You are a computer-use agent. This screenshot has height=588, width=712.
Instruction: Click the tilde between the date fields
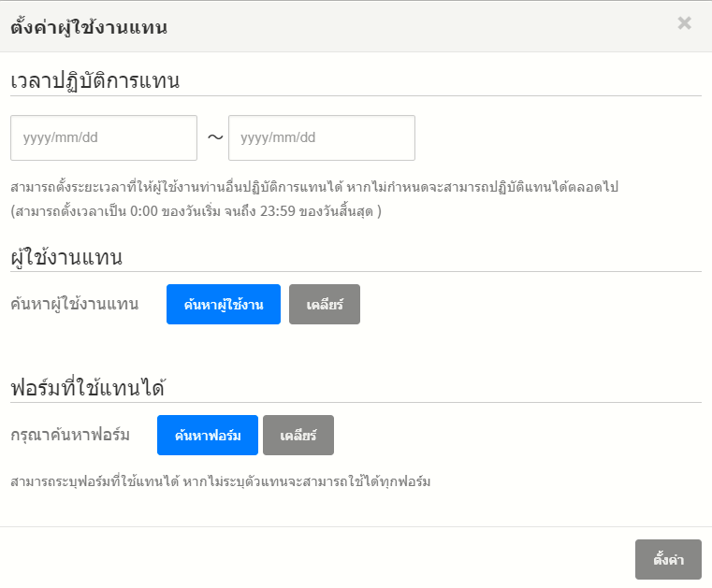coord(215,138)
